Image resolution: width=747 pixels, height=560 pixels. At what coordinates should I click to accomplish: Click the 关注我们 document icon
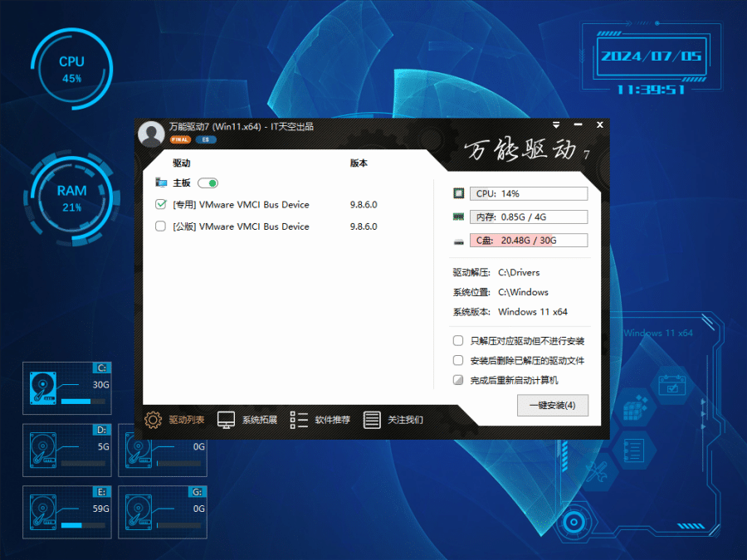coord(372,420)
